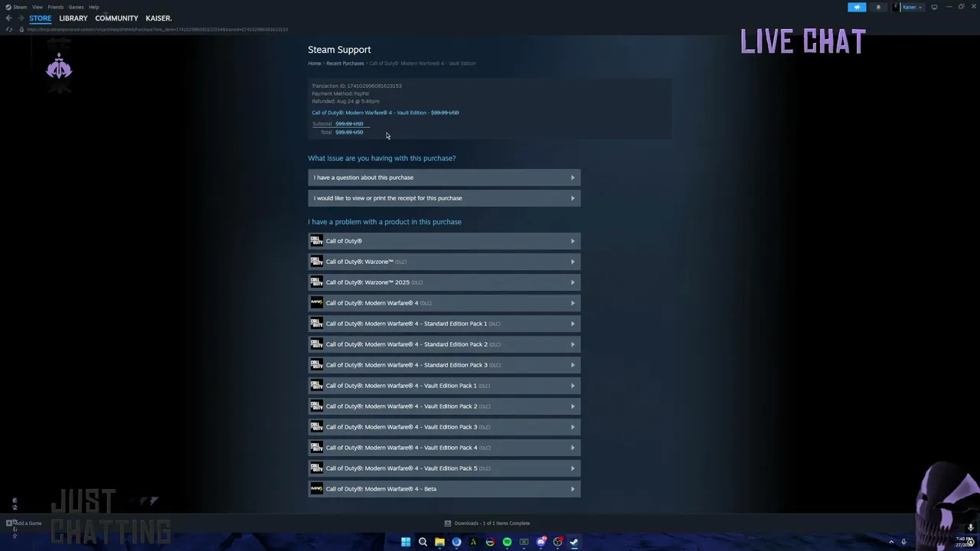
Task: Select Vault Edition Pack 5 row
Action: coord(444,468)
